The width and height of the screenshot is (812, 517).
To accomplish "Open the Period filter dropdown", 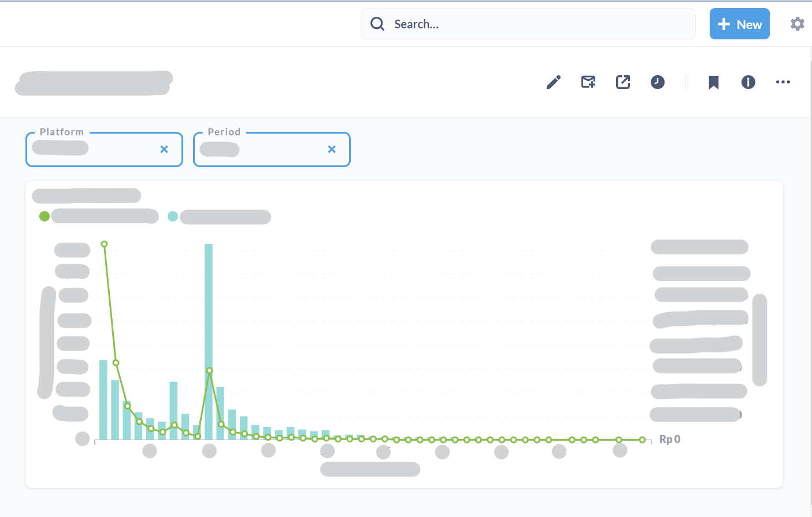I will click(x=260, y=149).
